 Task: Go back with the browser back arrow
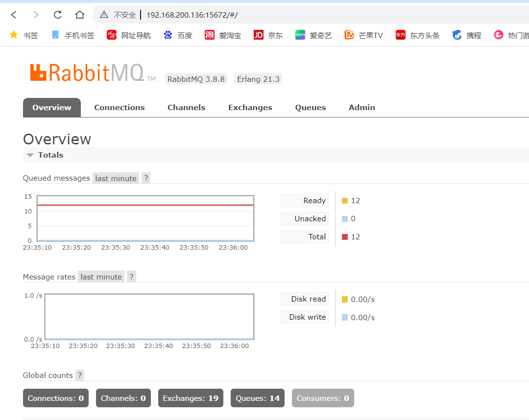(x=14, y=15)
